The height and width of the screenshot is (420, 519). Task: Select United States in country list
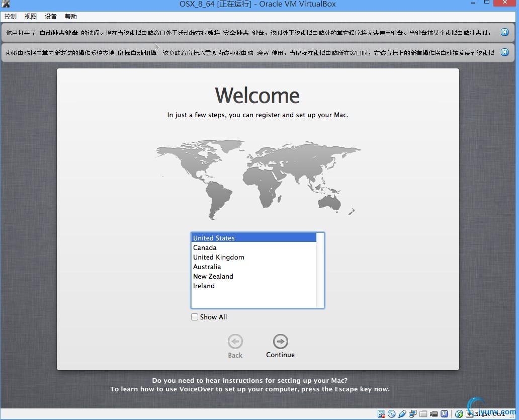point(254,238)
